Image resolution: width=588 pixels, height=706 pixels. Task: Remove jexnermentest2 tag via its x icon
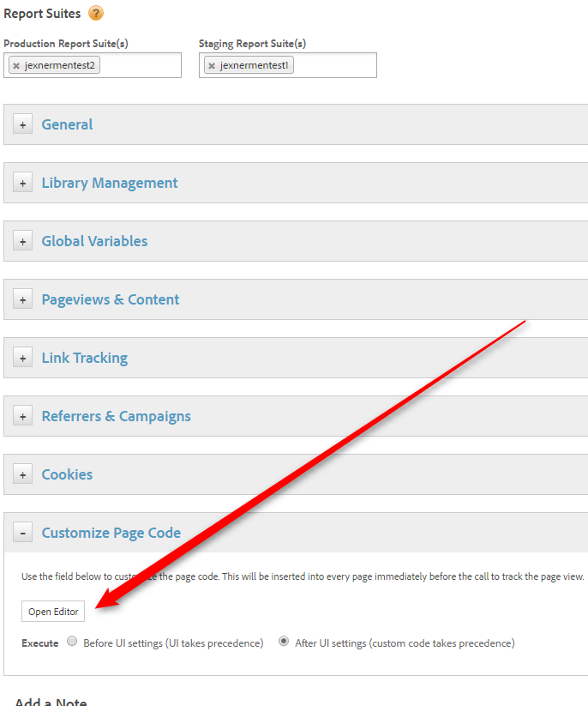(x=16, y=66)
